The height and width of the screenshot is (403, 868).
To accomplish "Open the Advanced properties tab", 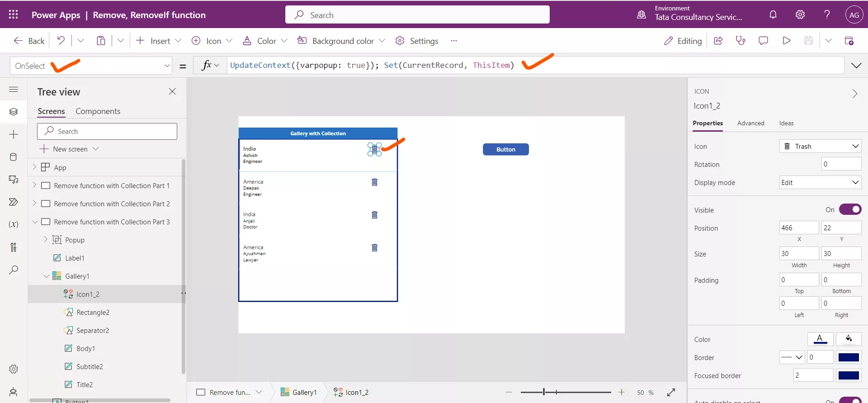I will (750, 123).
